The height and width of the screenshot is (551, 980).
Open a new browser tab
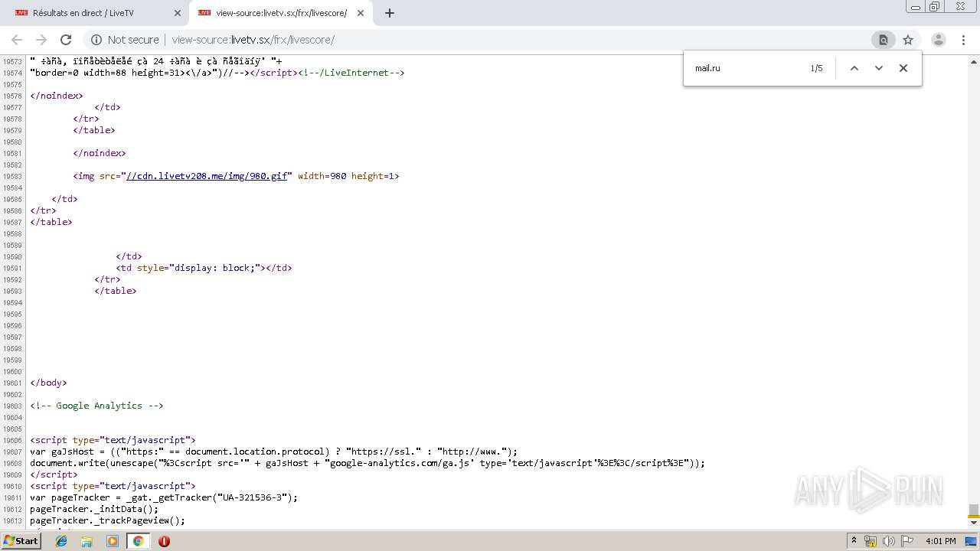(x=390, y=13)
